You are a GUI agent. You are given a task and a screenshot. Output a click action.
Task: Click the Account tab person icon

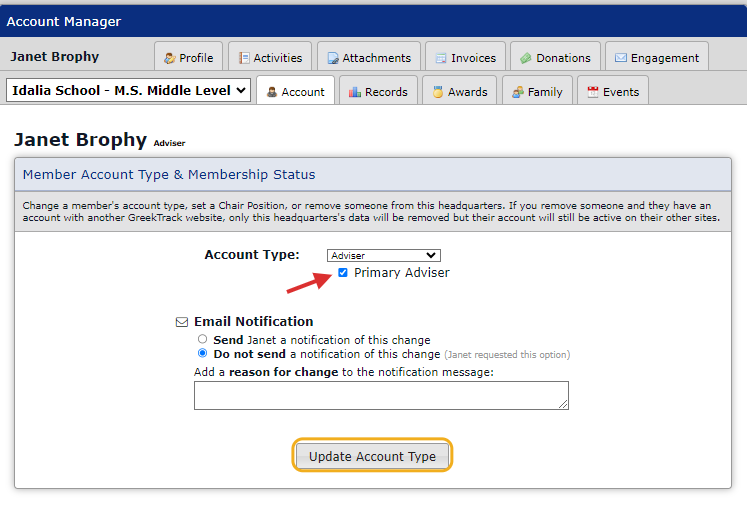(x=272, y=92)
